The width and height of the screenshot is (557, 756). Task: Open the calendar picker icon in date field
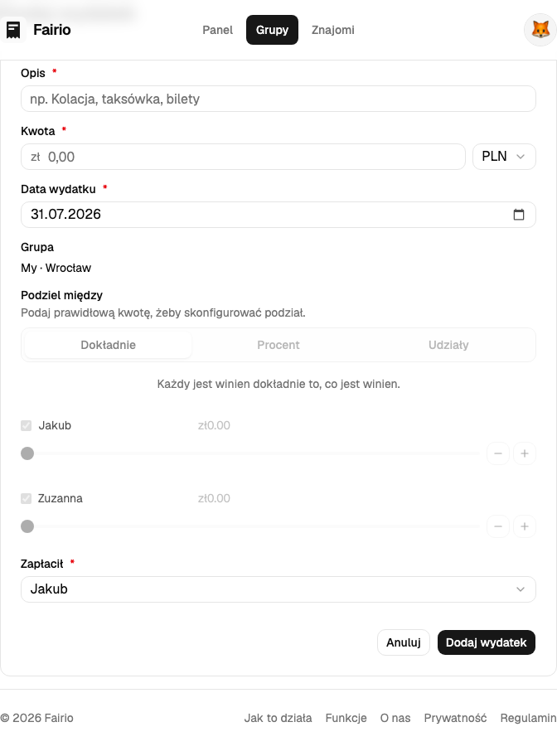click(518, 215)
